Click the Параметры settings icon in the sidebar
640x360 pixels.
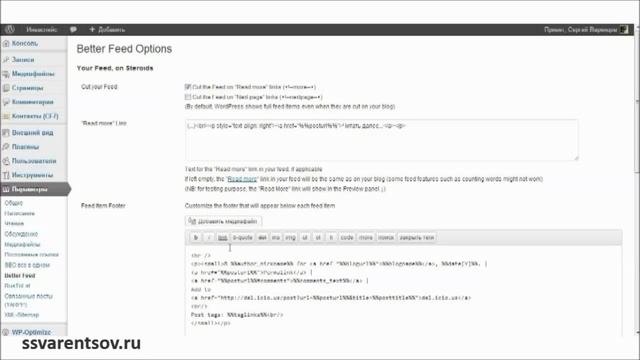(6, 189)
